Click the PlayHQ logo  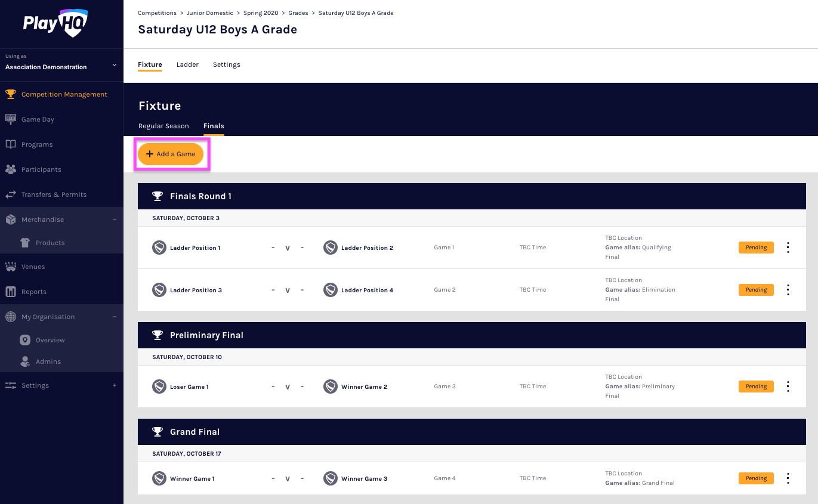tap(55, 24)
